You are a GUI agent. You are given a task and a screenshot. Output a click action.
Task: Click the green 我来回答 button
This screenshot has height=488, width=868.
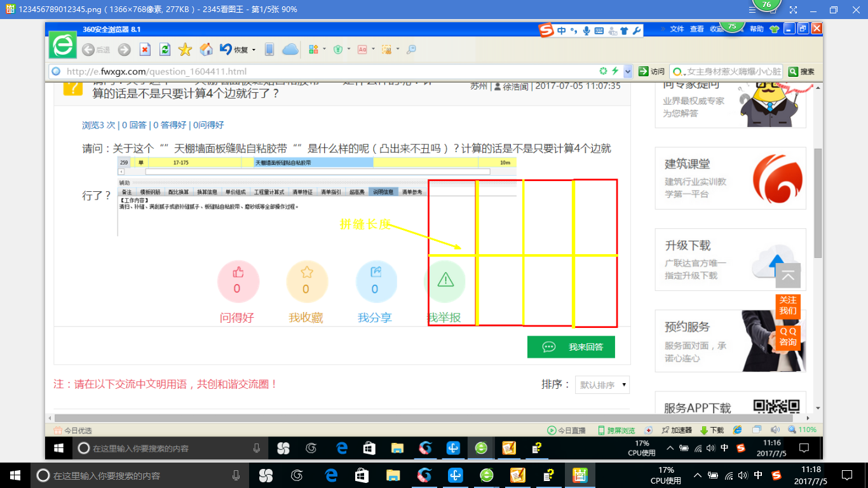tap(571, 347)
